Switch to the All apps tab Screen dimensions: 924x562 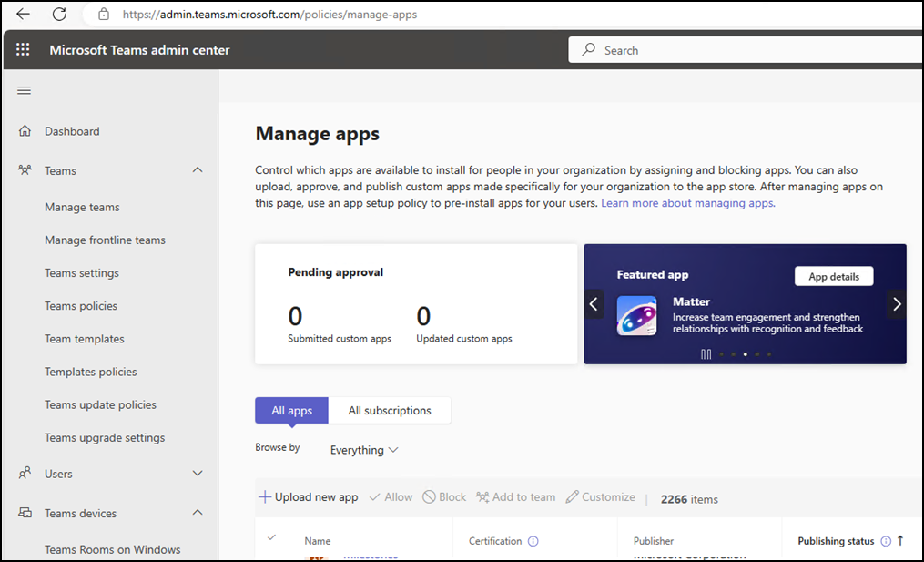pyautogui.click(x=291, y=411)
